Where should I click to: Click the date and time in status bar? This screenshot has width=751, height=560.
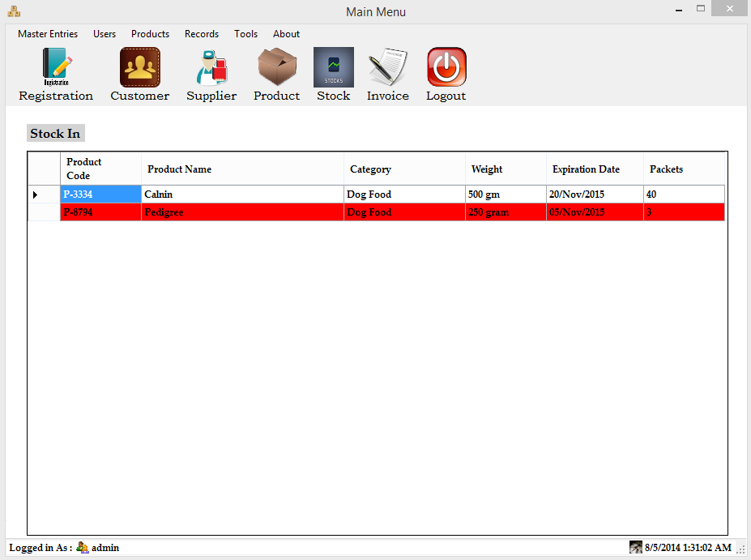[688, 548]
